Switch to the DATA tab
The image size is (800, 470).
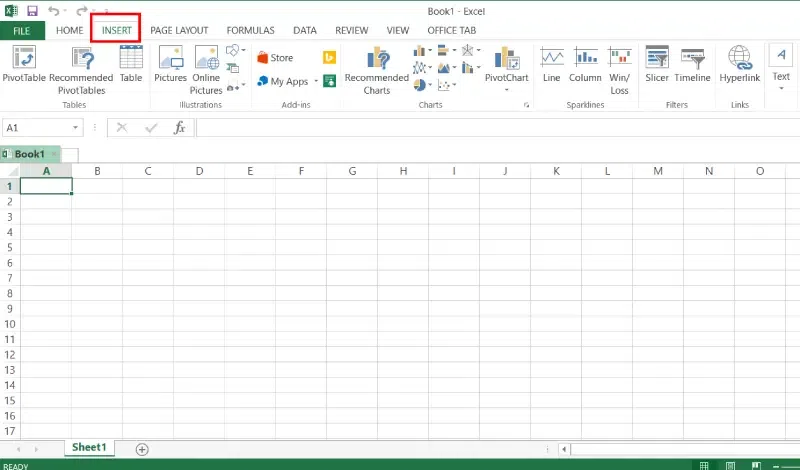305,31
